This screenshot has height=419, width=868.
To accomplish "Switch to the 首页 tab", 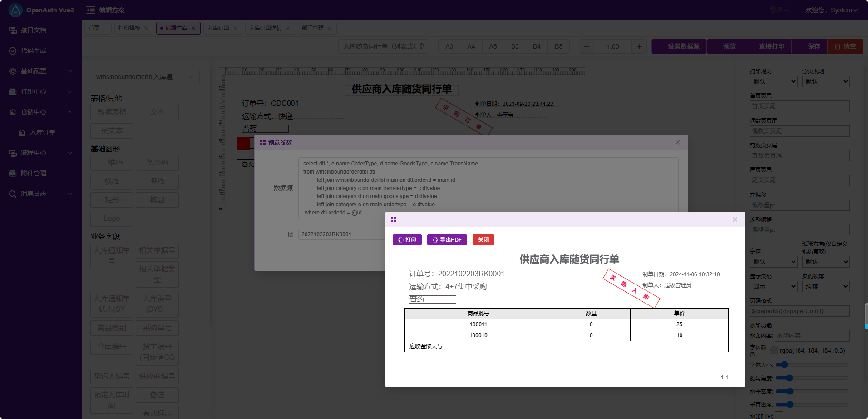I will pos(98,28).
